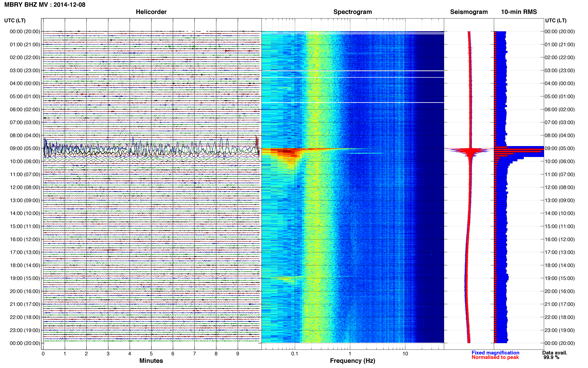Image resolution: width=588 pixels, height=368 pixels.
Task: Click the "7" tick on the Minutes axis
Action: click(x=195, y=354)
